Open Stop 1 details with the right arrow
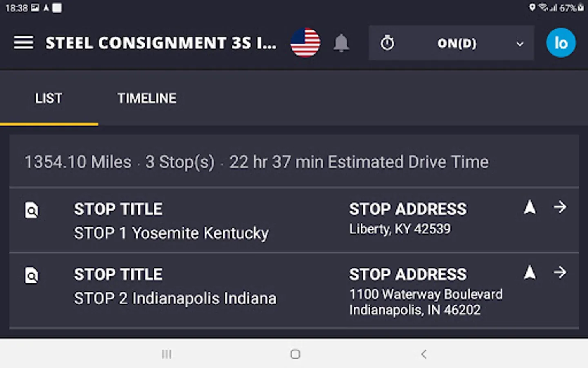This screenshot has height=368, width=588. coord(560,208)
